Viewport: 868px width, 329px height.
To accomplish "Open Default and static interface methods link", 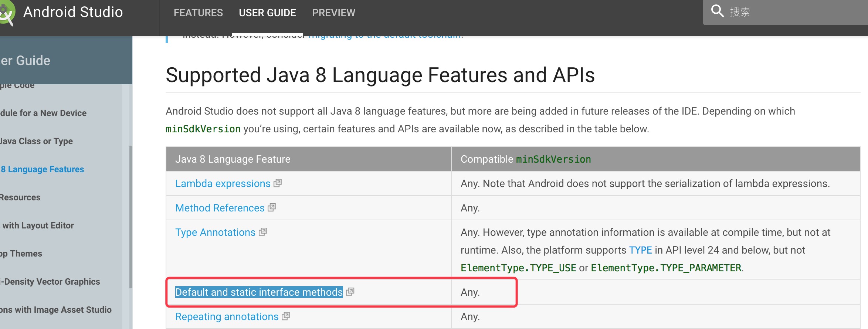I will tap(259, 292).
